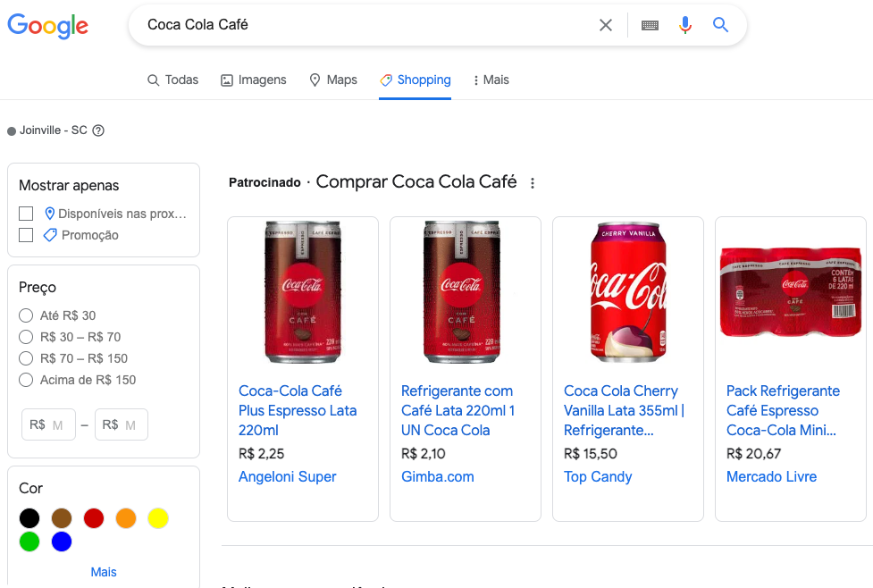Filter by red color swatch
Screen dimensions: 873x588
click(x=94, y=517)
